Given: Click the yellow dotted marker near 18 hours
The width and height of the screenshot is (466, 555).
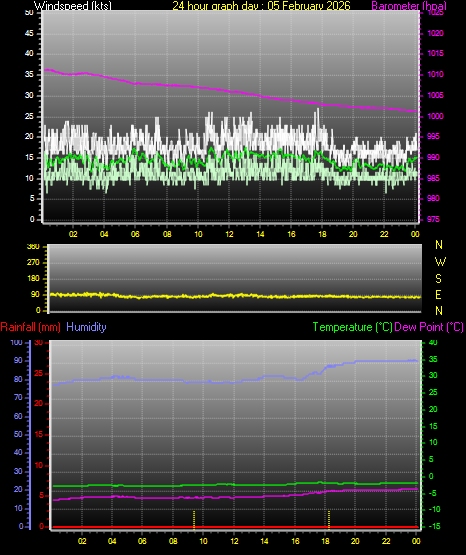Looking at the screenshot, I should [x=329, y=520].
